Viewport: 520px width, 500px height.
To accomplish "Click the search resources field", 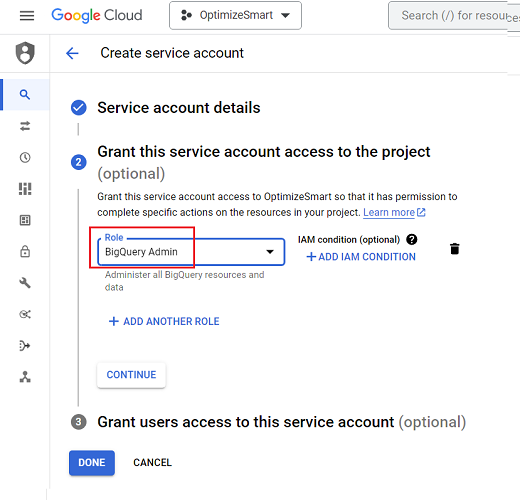I will coord(454,15).
